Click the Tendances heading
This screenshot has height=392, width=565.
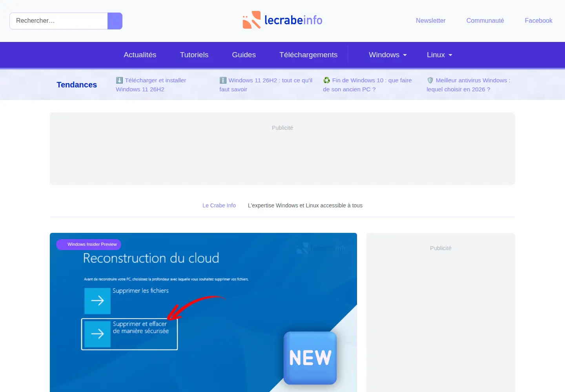click(x=77, y=85)
